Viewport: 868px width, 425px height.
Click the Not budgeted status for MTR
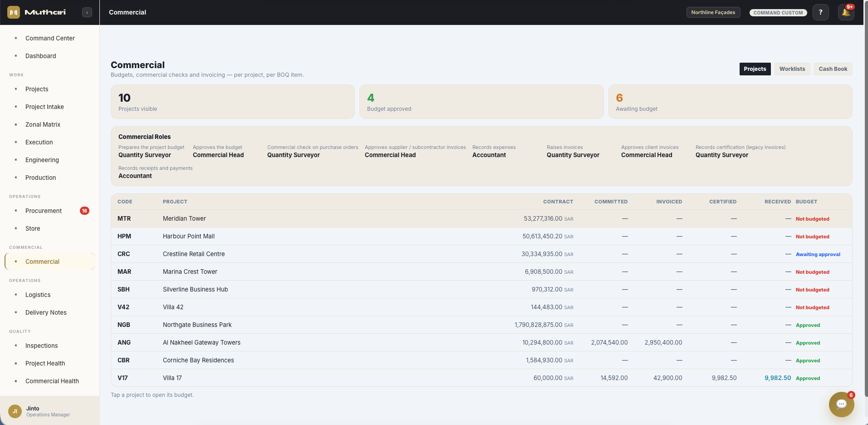click(x=812, y=219)
